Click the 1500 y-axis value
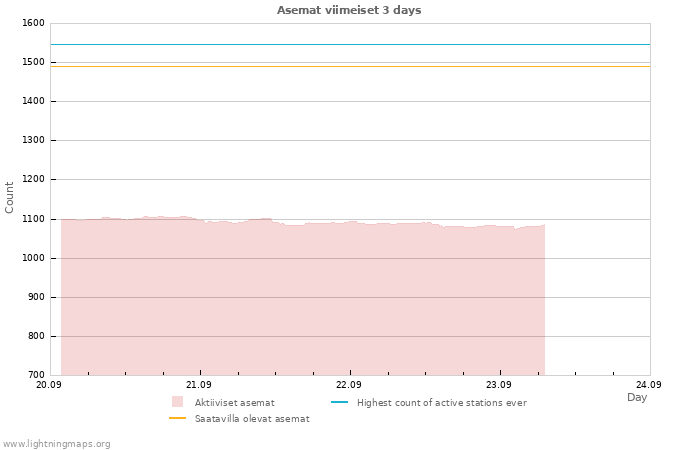 coord(33,62)
